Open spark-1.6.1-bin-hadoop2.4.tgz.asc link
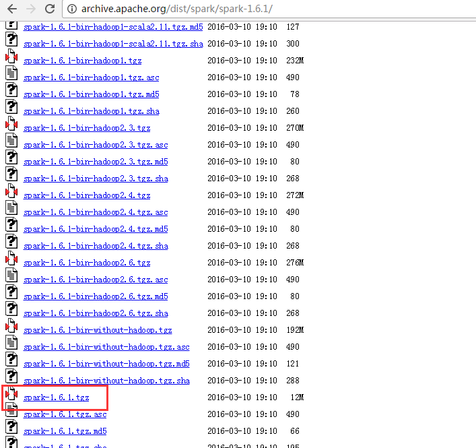 [x=96, y=213]
